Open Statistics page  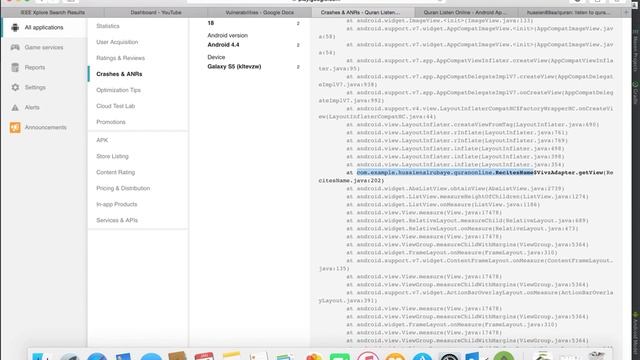click(x=108, y=26)
